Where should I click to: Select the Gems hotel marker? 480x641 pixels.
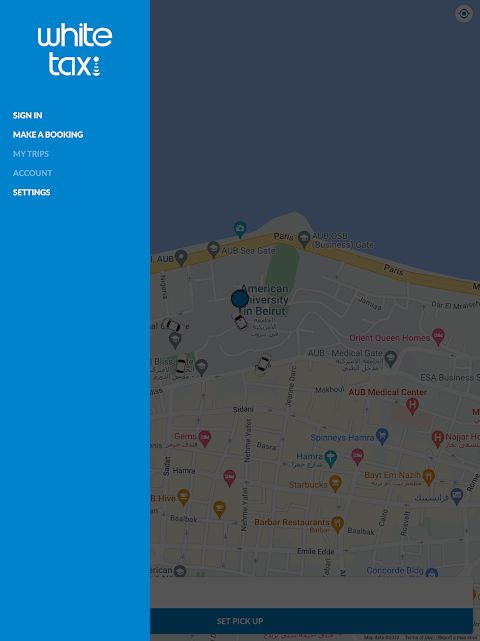click(x=204, y=439)
